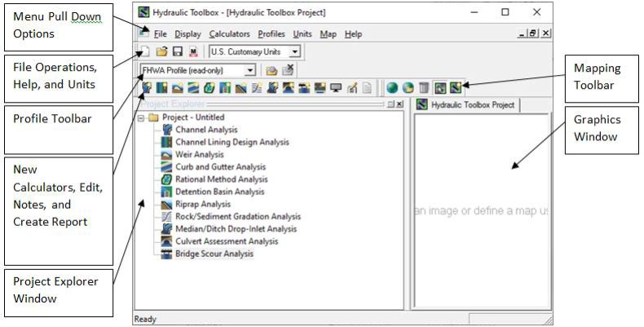Open the FHWA Profile dropdown
Image resolution: width=644 pixels, height=327 pixels.
(249, 71)
